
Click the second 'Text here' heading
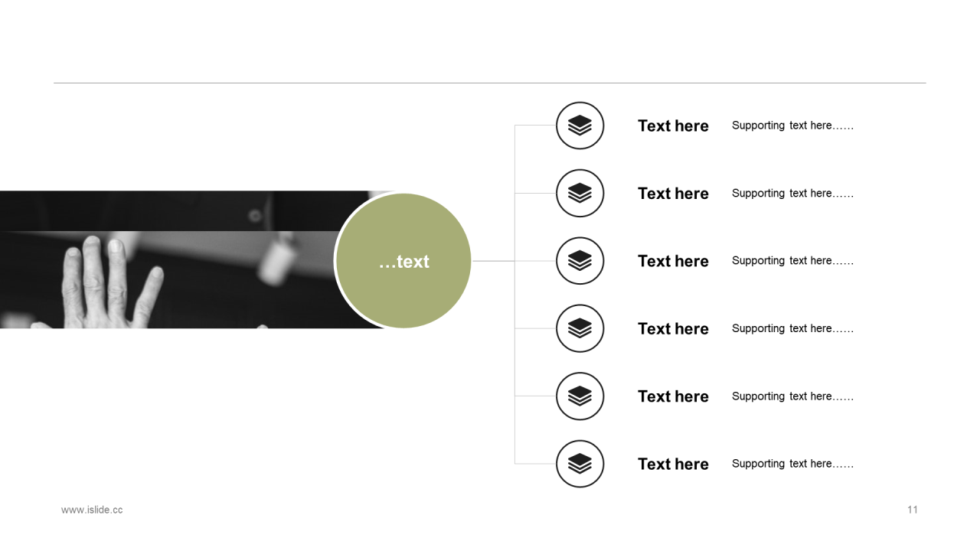673,194
